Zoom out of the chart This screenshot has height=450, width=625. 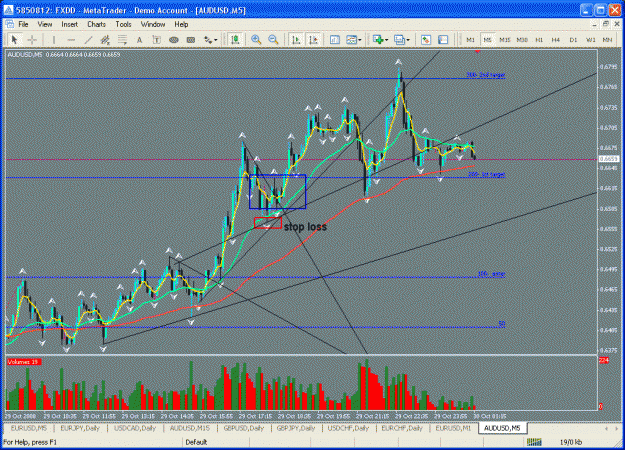pos(273,39)
